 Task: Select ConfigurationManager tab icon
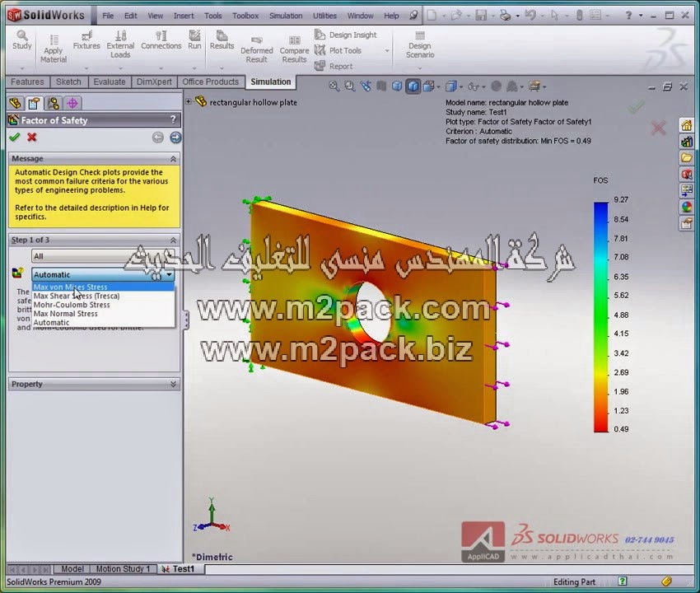[54, 103]
